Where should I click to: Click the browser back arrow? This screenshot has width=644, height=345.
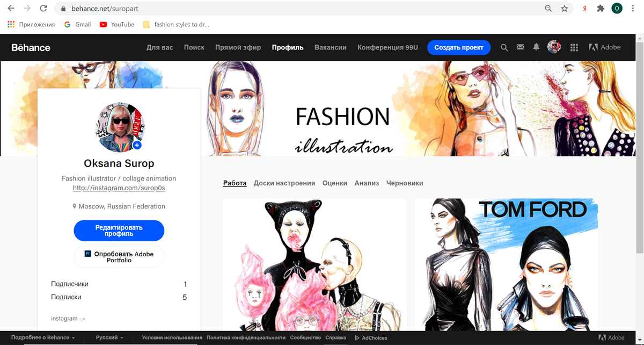coord(11,9)
